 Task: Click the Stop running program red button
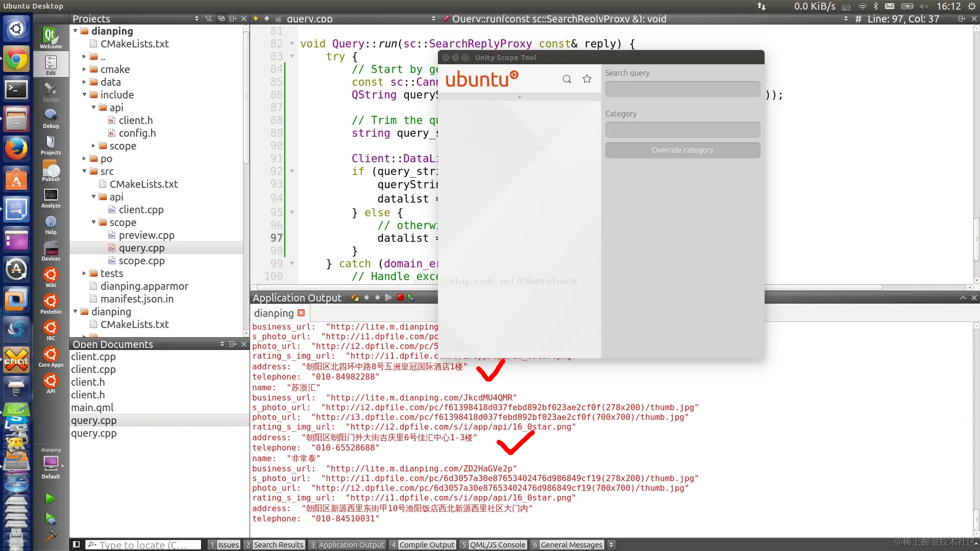400,297
